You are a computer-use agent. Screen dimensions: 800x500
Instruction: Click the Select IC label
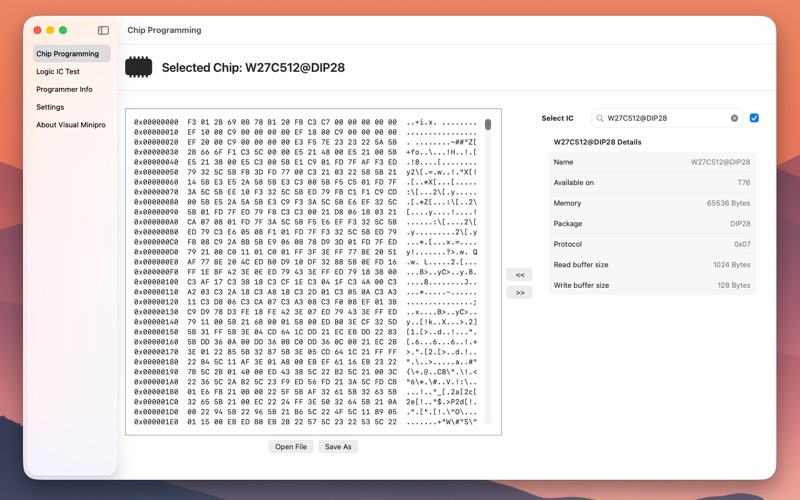(557, 118)
